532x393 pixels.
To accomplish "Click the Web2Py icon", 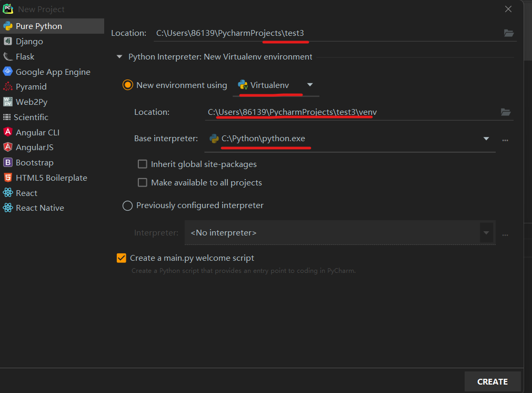I will click(x=8, y=102).
